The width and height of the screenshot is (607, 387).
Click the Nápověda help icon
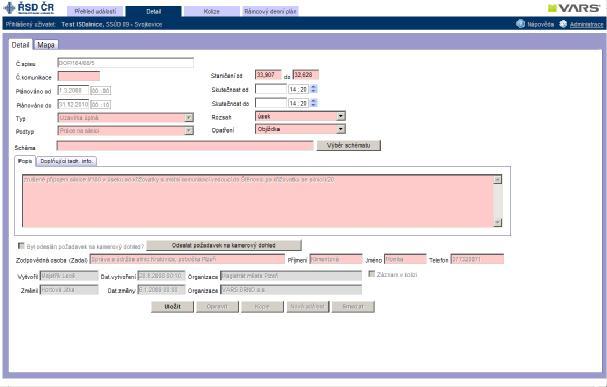(520, 24)
